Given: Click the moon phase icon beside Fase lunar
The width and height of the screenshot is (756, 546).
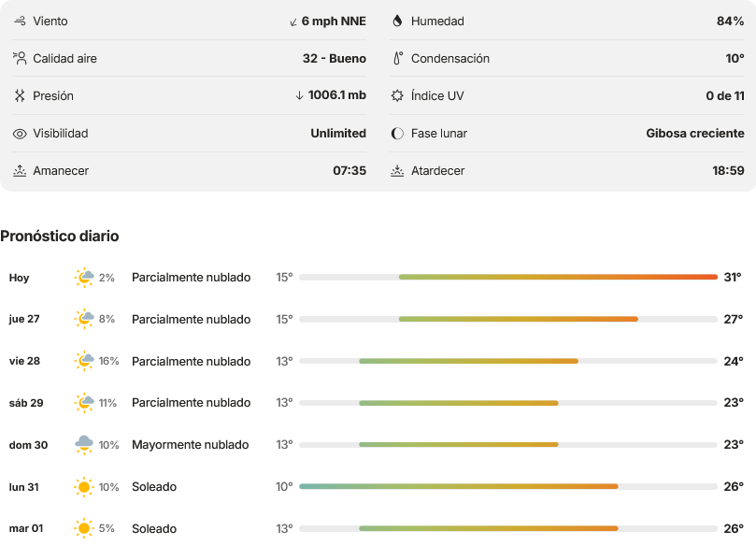Looking at the screenshot, I should 397,133.
